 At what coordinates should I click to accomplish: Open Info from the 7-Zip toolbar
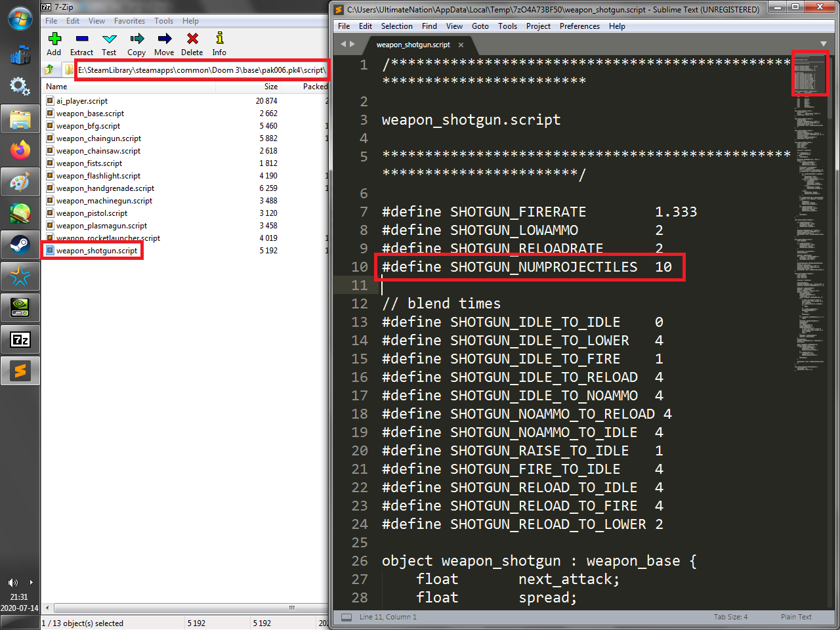coord(219,43)
